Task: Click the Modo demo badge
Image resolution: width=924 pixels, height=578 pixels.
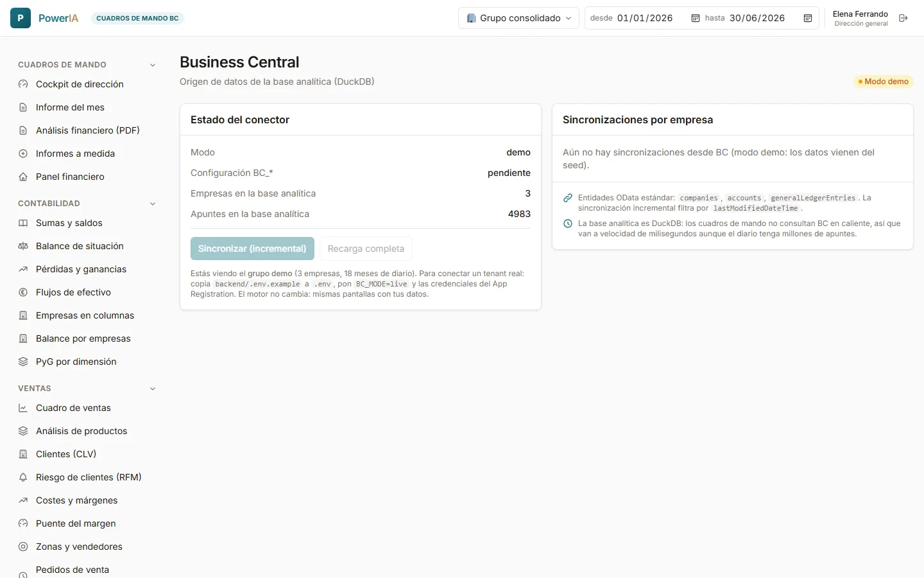Action: 883,82
